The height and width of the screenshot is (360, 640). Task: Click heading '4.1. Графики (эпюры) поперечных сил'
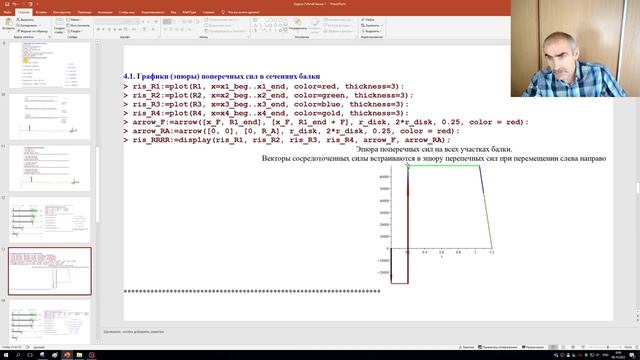point(222,76)
